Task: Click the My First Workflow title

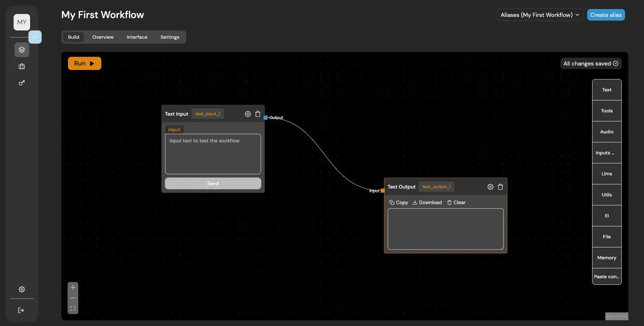Action: 103,15
